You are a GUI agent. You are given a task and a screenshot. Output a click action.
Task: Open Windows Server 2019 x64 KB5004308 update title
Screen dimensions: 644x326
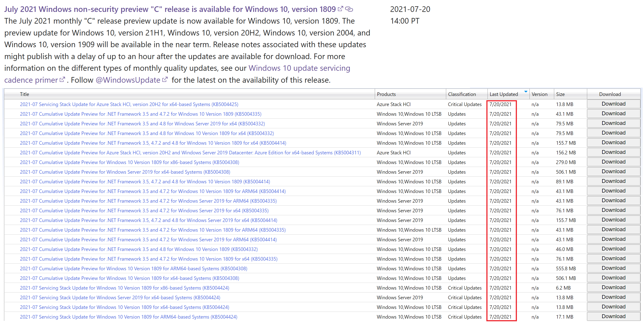[125, 172]
